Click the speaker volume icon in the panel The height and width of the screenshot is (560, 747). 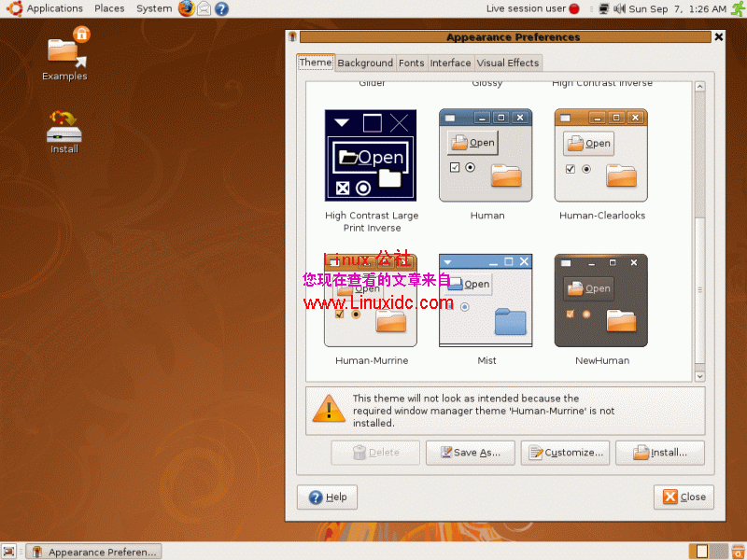click(619, 8)
